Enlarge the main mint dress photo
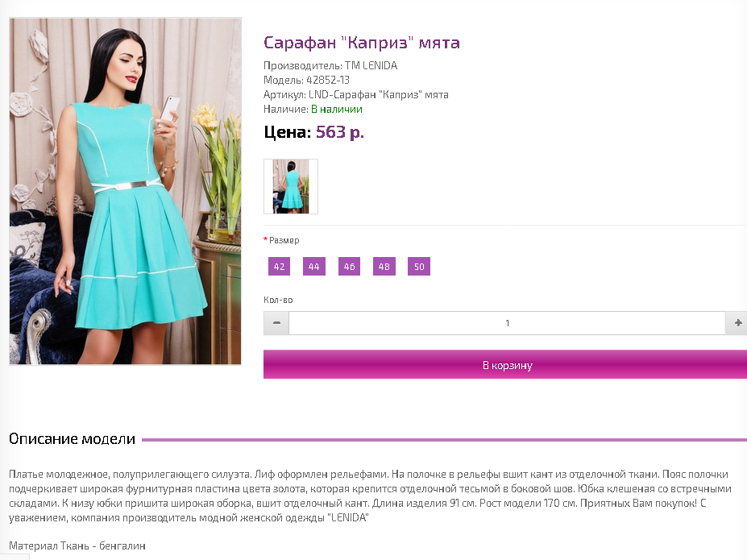The image size is (747, 560). [x=125, y=192]
